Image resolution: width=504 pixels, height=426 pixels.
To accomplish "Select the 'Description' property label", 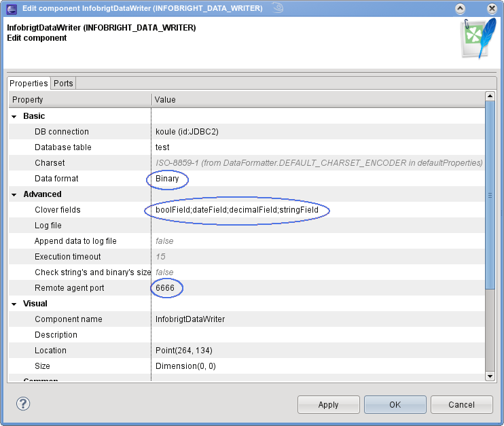I will click(56, 335).
